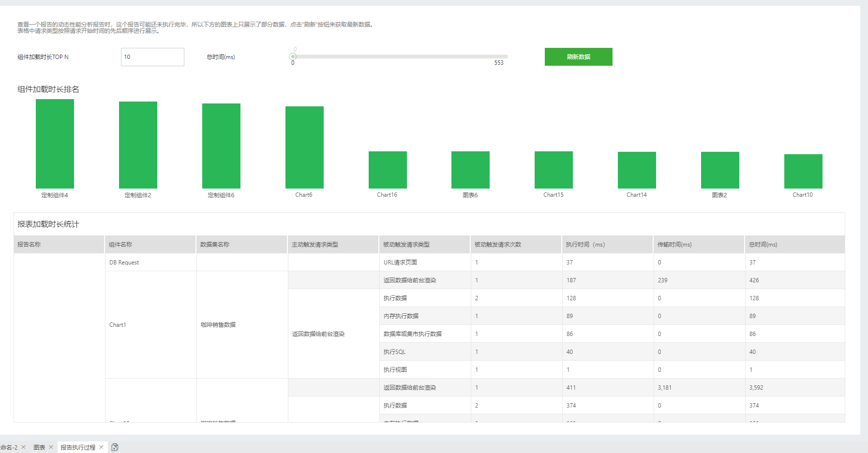The height and width of the screenshot is (453, 868).
Task: Click the Chart6 bar in ranking chart
Action: coord(304,147)
